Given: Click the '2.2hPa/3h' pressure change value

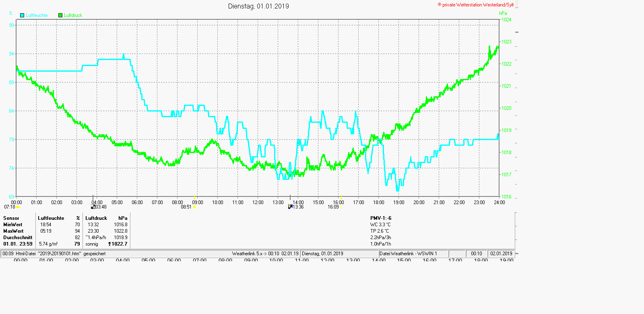Looking at the screenshot, I should (381, 238).
